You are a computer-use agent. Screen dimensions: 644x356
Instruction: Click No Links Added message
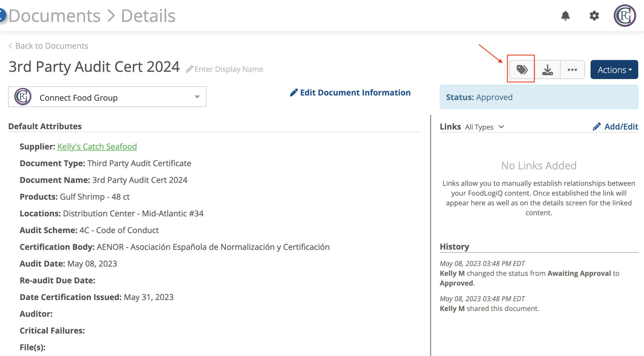pos(539,166)
